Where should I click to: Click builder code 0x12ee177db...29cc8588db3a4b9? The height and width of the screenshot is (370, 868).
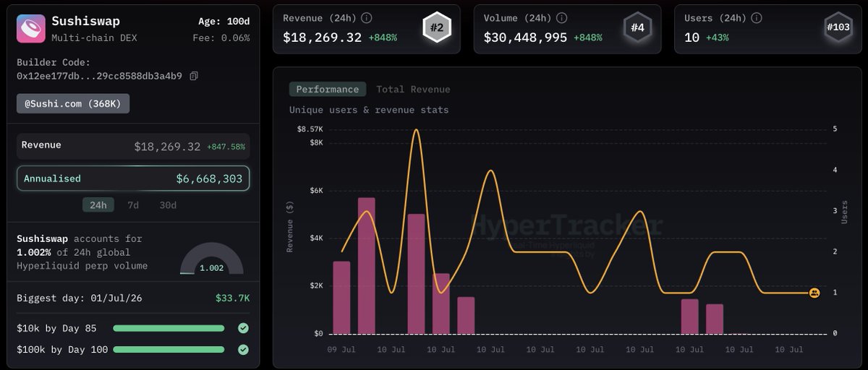(99, 76)
